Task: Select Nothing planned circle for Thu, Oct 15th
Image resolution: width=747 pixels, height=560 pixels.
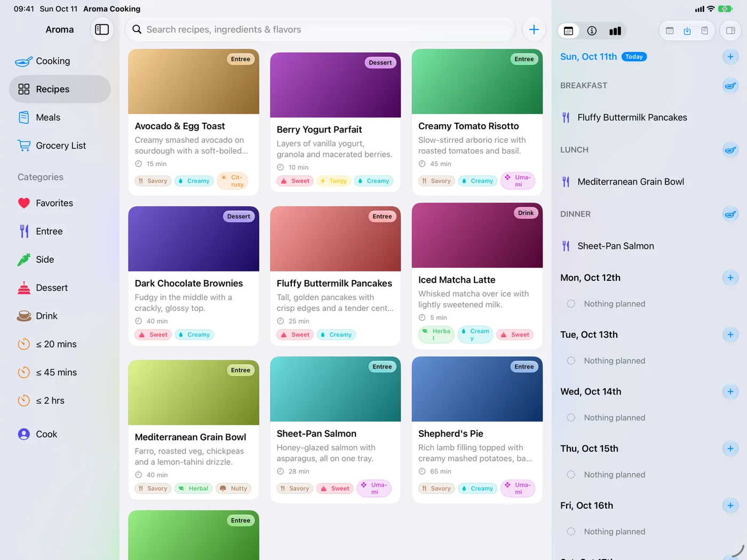Action: pos(571,475)
